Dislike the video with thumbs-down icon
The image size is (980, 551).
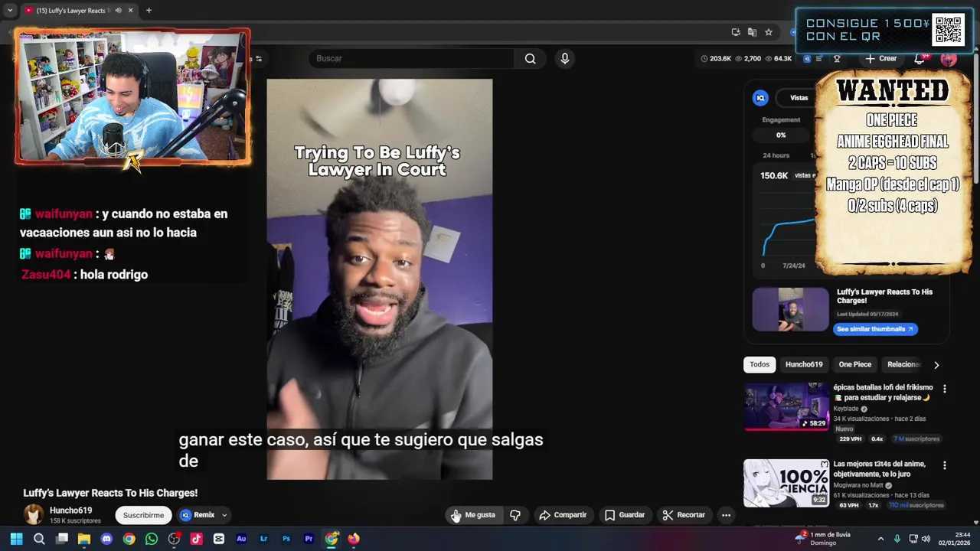[x=515, y=515]
